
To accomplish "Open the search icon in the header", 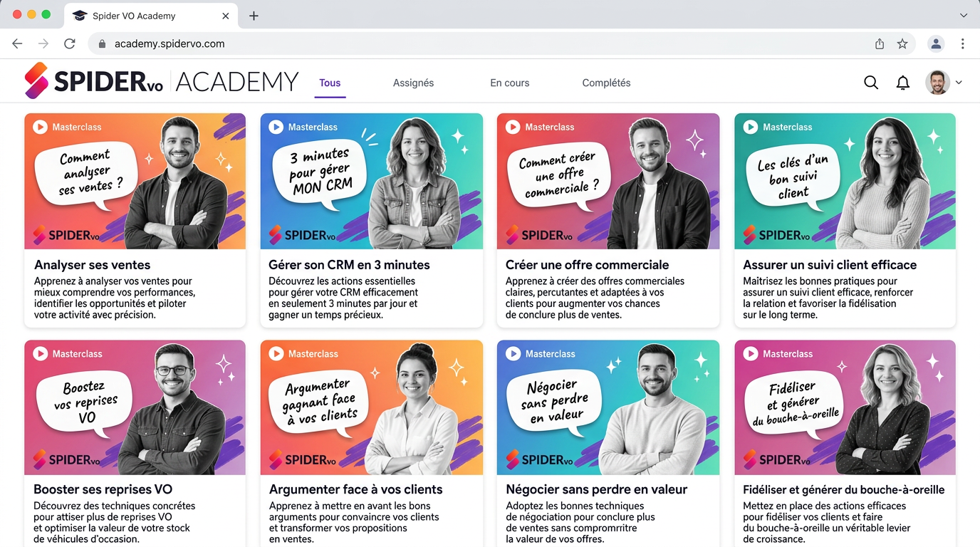I will click(x=871, y=83).
